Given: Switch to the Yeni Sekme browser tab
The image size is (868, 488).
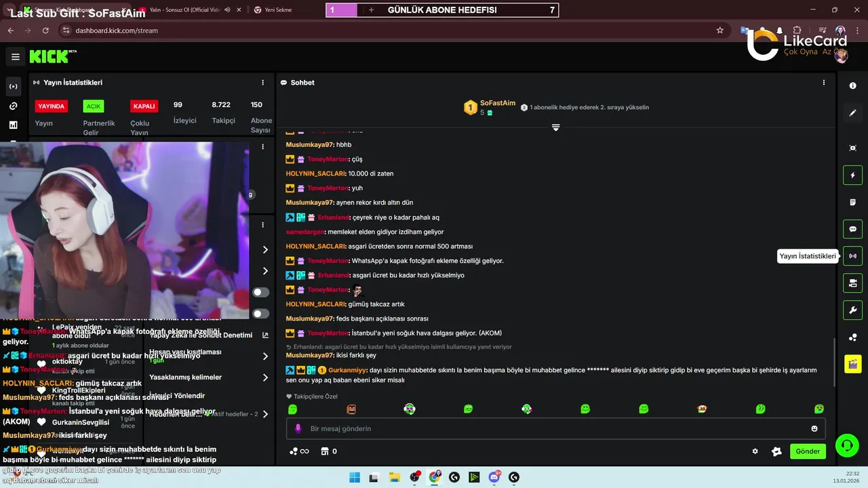Looking at the screenshot, I should [278, 10].
